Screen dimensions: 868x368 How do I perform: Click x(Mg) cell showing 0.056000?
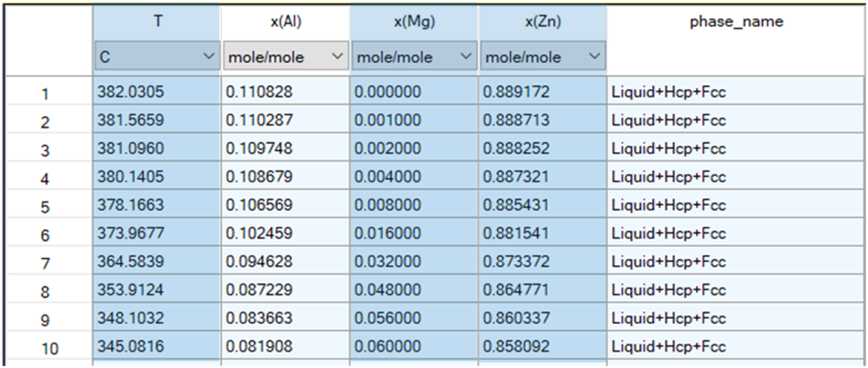tap(414, 318)
